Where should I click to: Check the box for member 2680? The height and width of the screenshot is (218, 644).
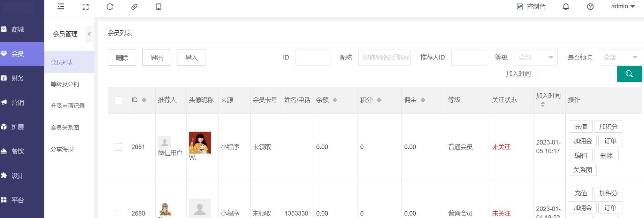tap(118, 213)
